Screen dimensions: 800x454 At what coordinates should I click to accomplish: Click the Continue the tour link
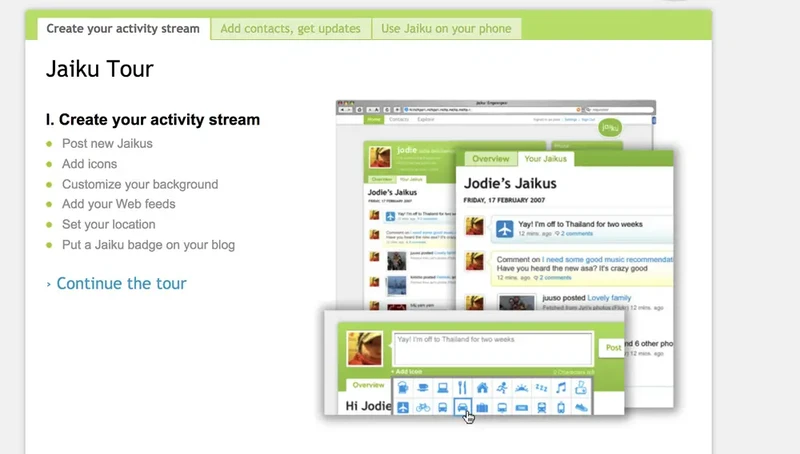coord(121,283)
